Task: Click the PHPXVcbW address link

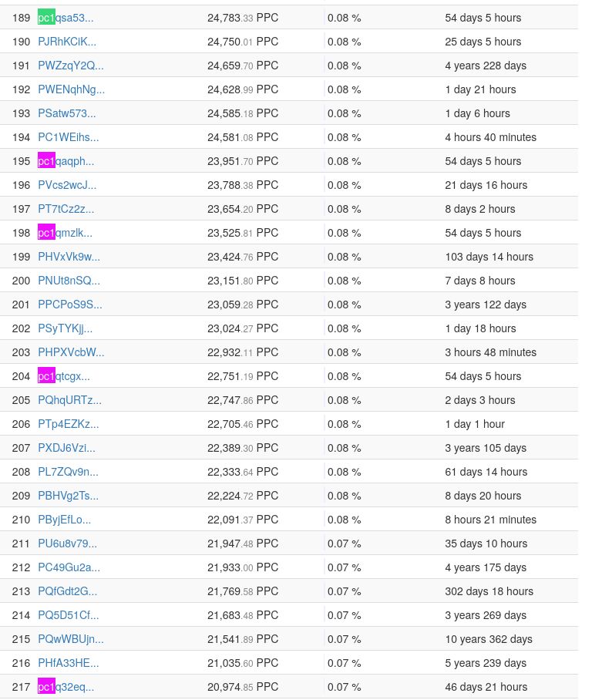Action: tap(71, 352)
